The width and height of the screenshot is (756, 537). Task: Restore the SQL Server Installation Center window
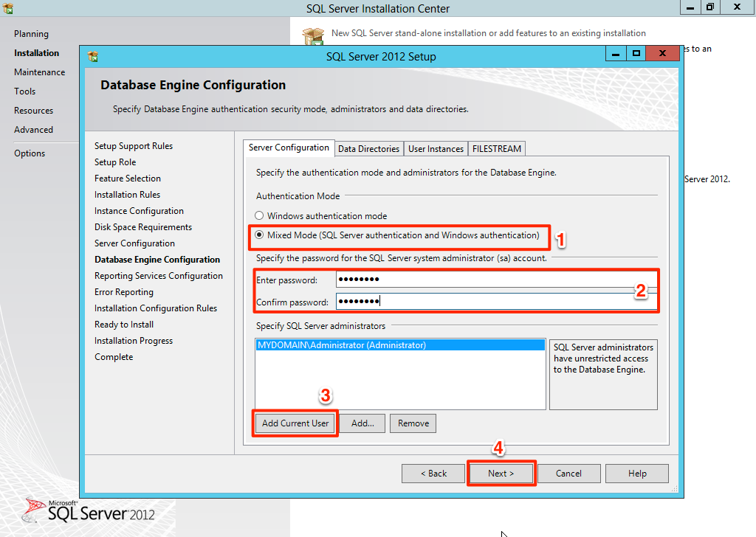(x=709, y=7)
